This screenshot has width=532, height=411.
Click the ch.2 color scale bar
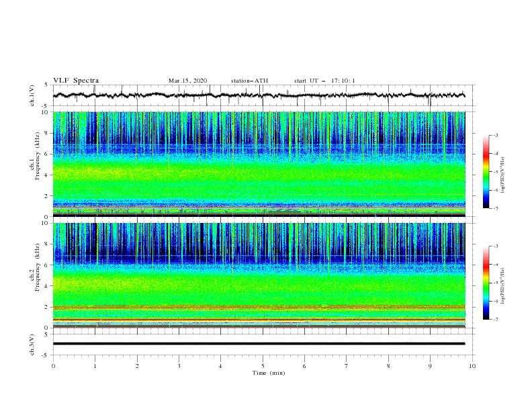[486, 283]
